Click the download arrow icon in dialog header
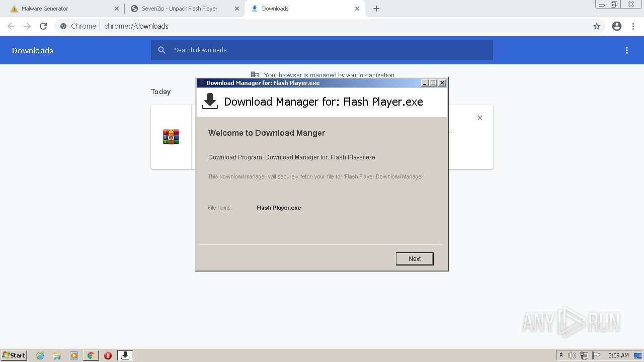The width and height of the screenshot is (644, 362). [210, 101]
